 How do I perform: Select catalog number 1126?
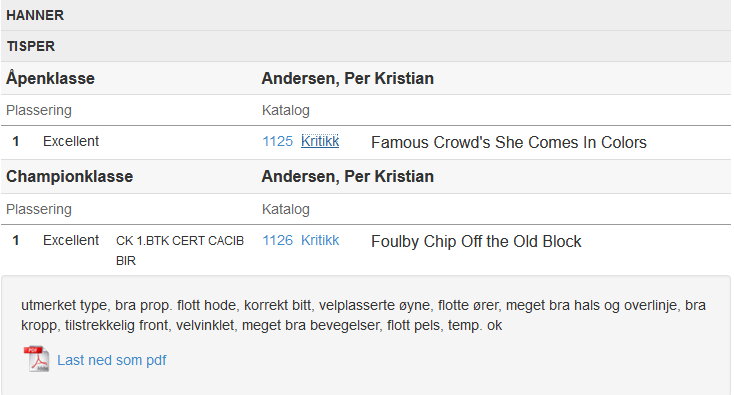click(x=278, y=241)
